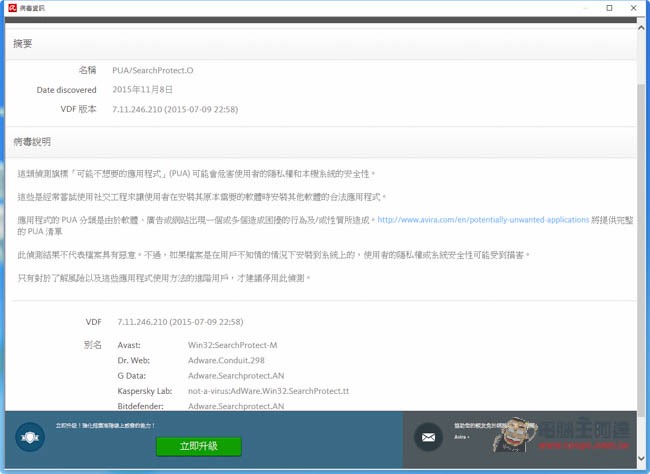Click the green 立即升級 upgrade button
The height and width of the screenshot is (474, 650).
(199, 446)
